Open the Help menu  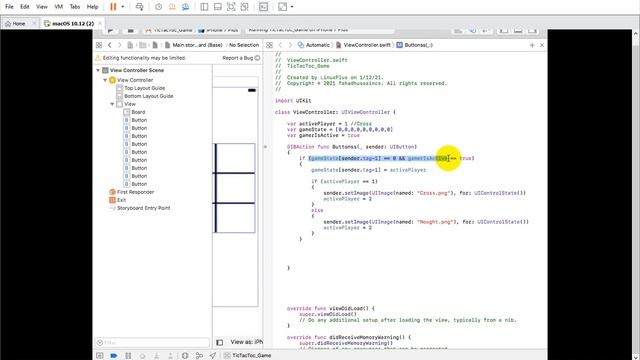click(92, 7)
